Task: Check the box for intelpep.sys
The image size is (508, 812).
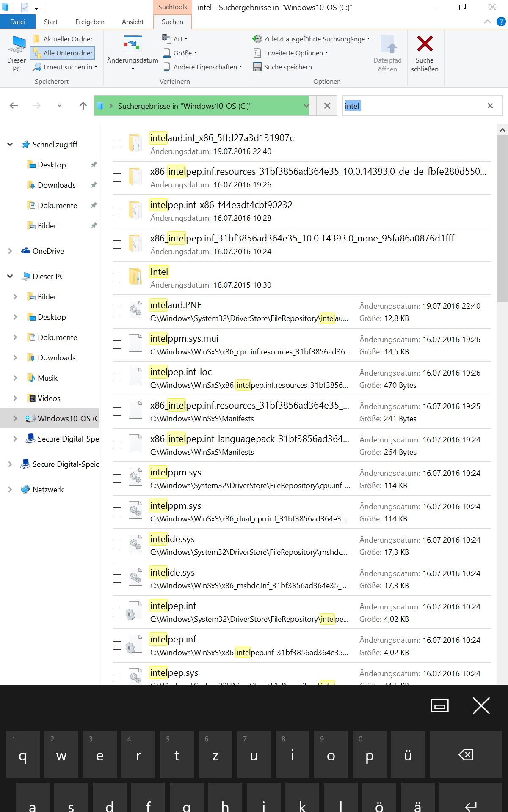Action: click(117, 679)
